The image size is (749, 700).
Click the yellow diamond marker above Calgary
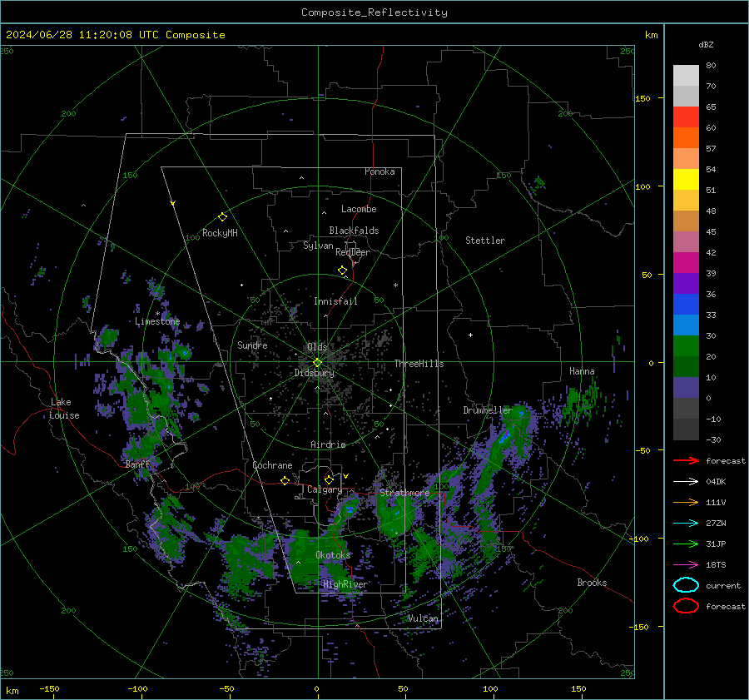point(329,479)
